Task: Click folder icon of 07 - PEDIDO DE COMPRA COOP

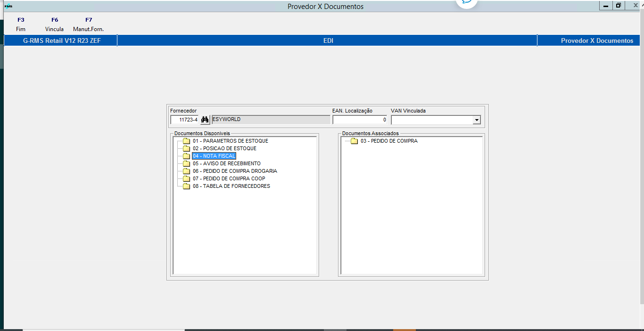Action: coord(186,178)
